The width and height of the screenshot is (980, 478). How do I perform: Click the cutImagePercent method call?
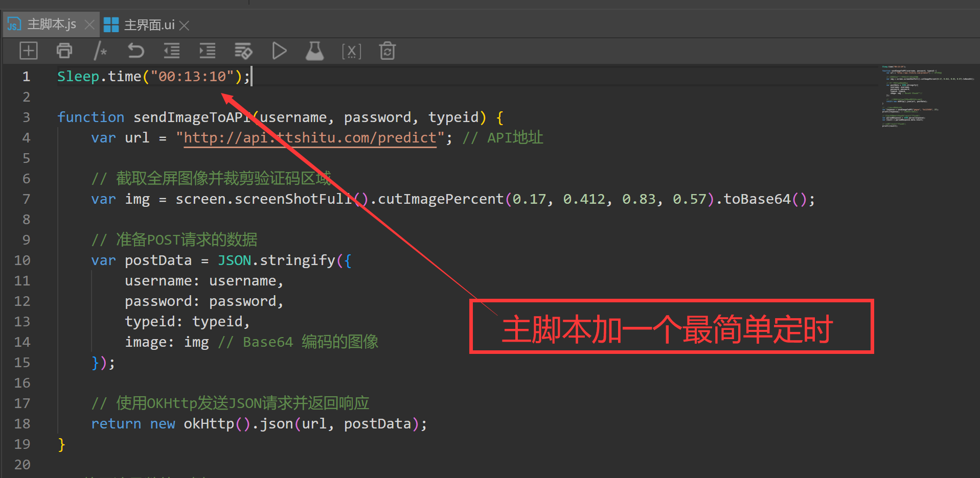(441, 199)
